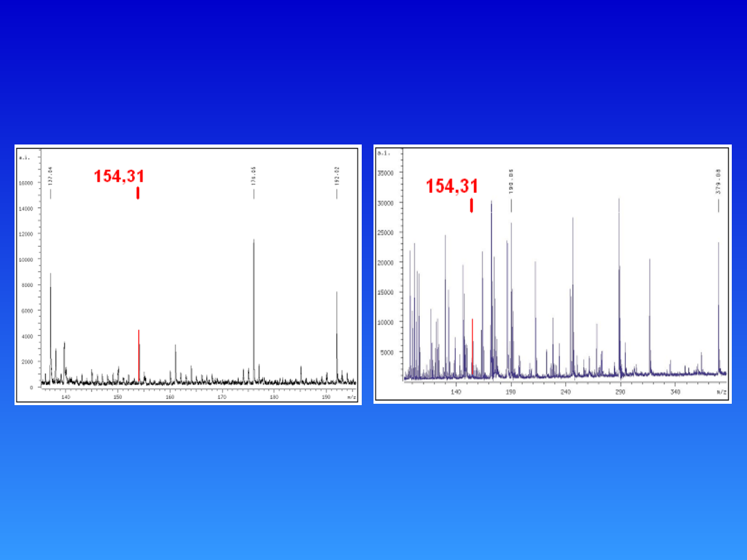Viewport: 747px width, 560px height.
Task: Click the m/z axis label in left chart
Action: [x=351, y=397]
